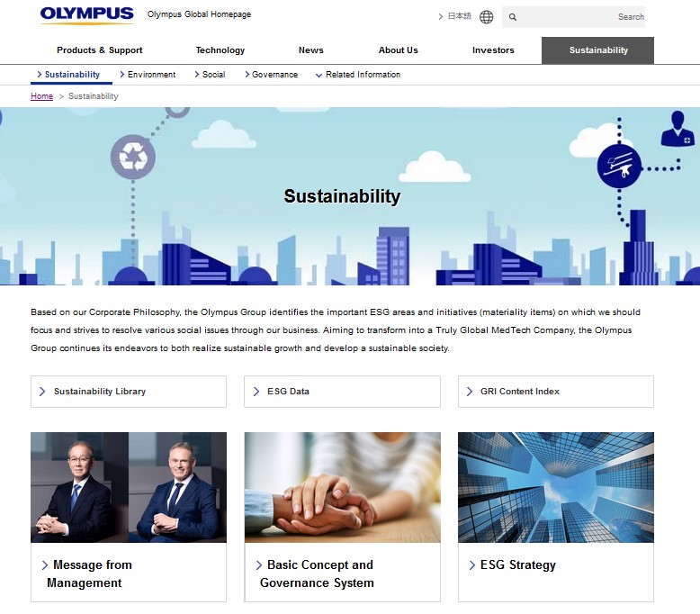Screen dimensions: 700x614
Task: Click the chevron beside ESG Data
Action: [256, 392]
